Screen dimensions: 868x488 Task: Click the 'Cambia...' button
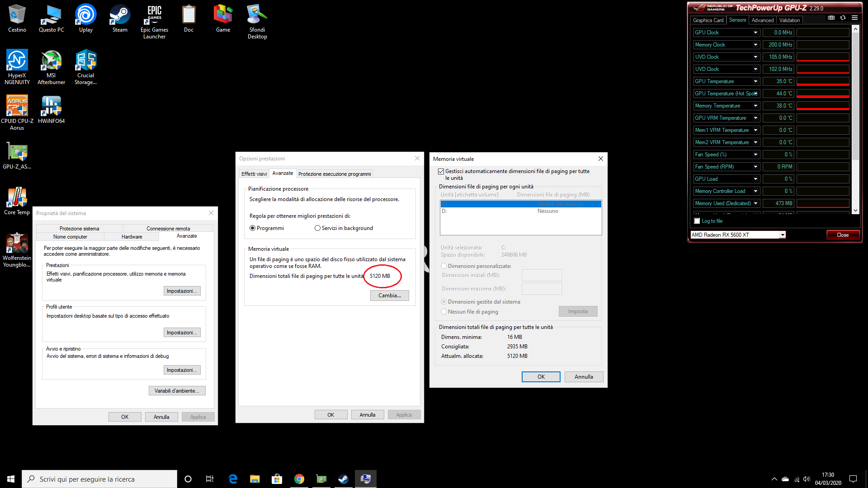tap(389, 296)
